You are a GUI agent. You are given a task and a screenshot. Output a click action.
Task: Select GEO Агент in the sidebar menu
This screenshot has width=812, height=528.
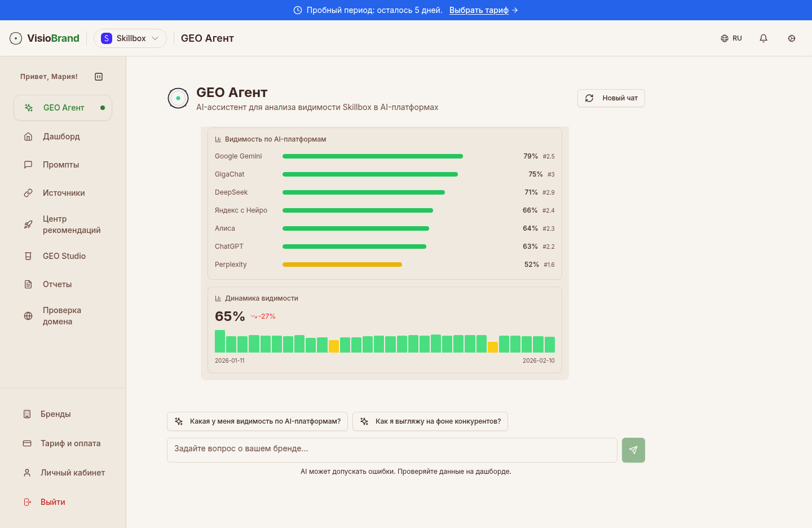pyautogui.click(x=63, y=107)
